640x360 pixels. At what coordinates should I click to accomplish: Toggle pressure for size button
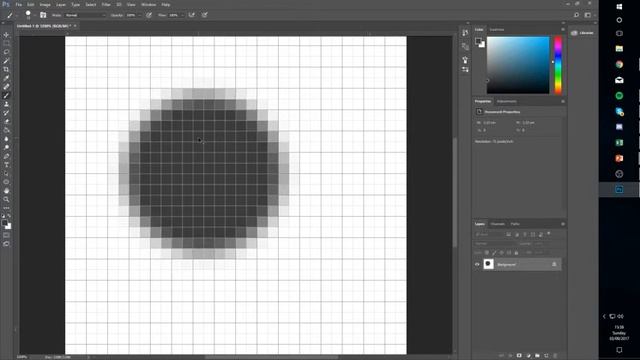tap(204, 15)
